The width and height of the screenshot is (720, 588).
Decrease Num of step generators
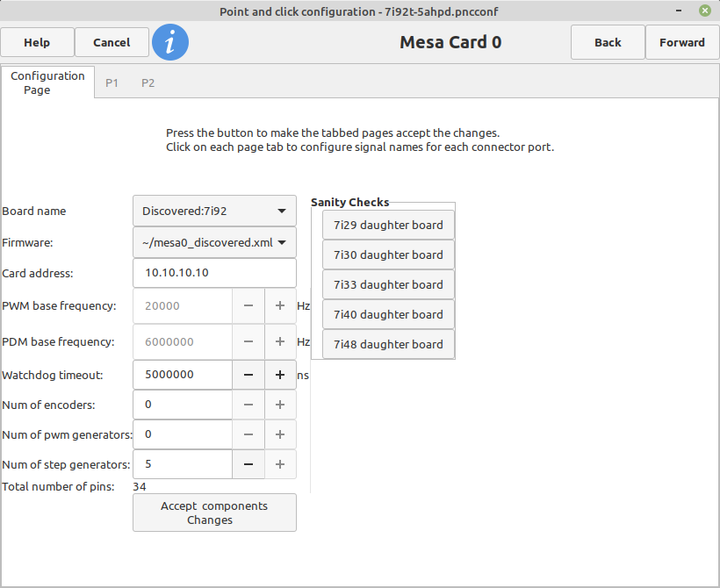[x=248, y=464]
